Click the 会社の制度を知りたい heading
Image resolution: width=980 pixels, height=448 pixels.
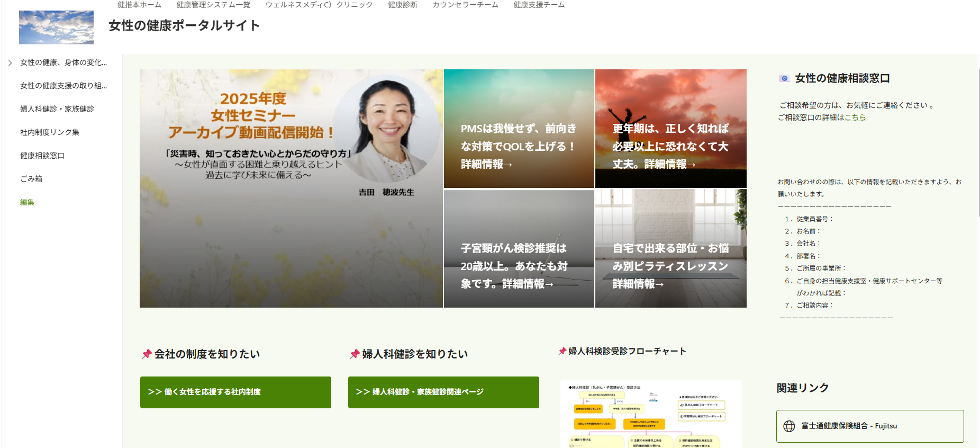point(207,354)
